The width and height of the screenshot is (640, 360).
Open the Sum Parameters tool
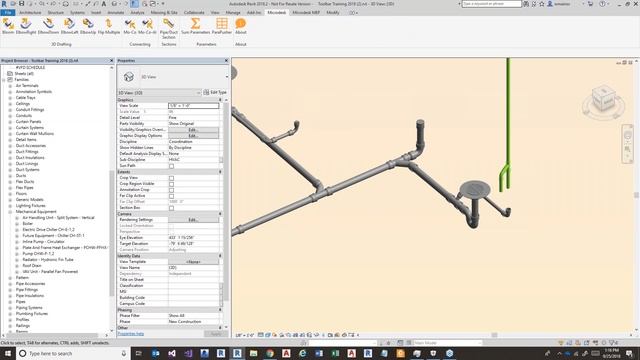(196, 26)
